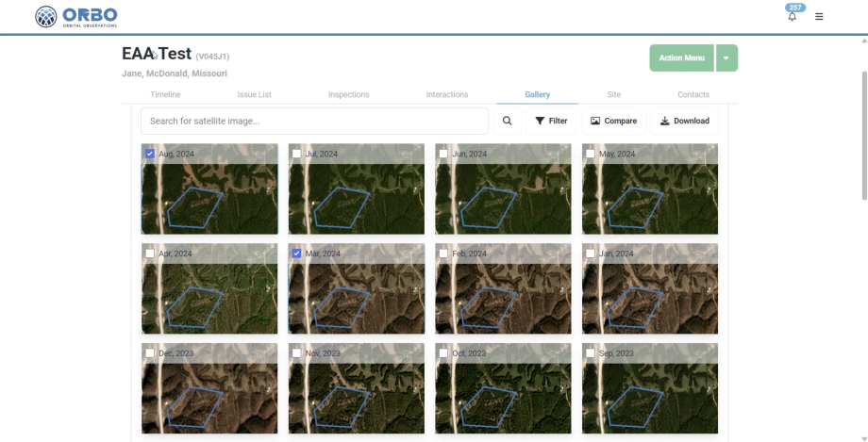Click the 257 notification badge
This screenshot has width=868, height=442.
pyautogui.click(x=795, y=8)
